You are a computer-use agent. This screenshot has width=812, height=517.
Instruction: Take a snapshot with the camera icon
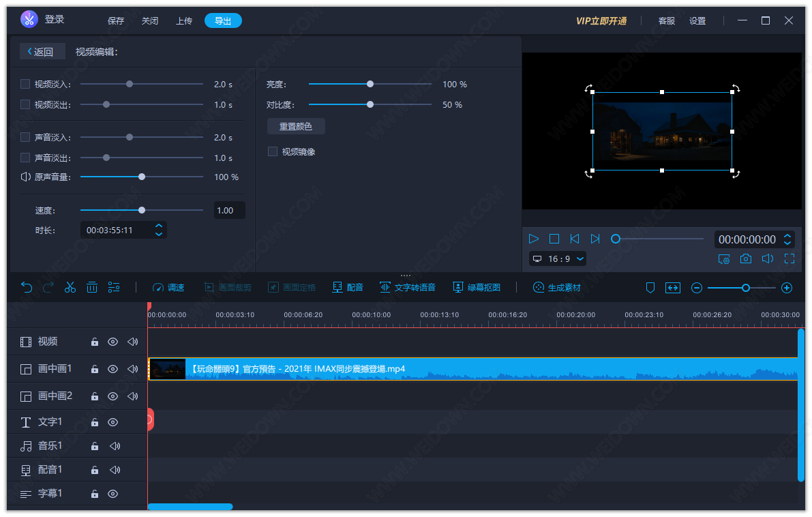[746, 258]
